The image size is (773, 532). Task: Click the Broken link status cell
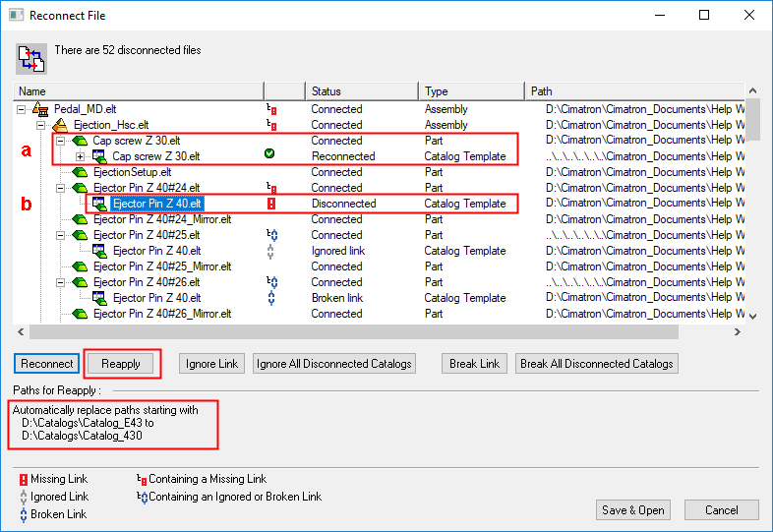(337, 298)
